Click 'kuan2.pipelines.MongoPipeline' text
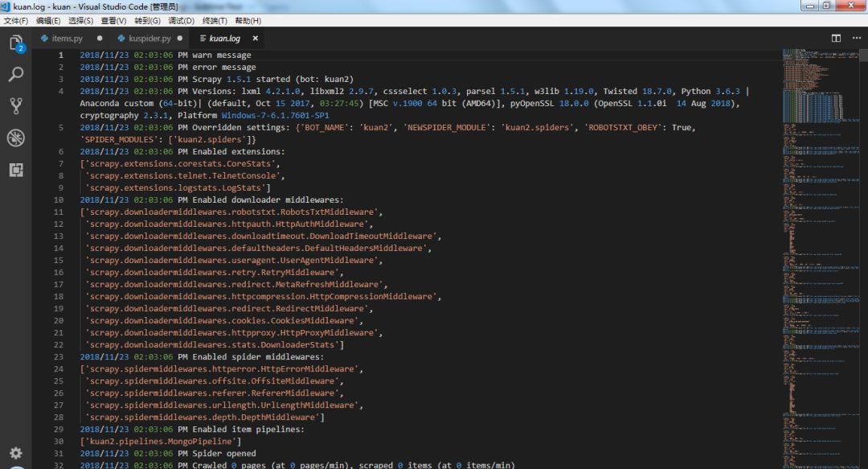 tap(161, 442)
